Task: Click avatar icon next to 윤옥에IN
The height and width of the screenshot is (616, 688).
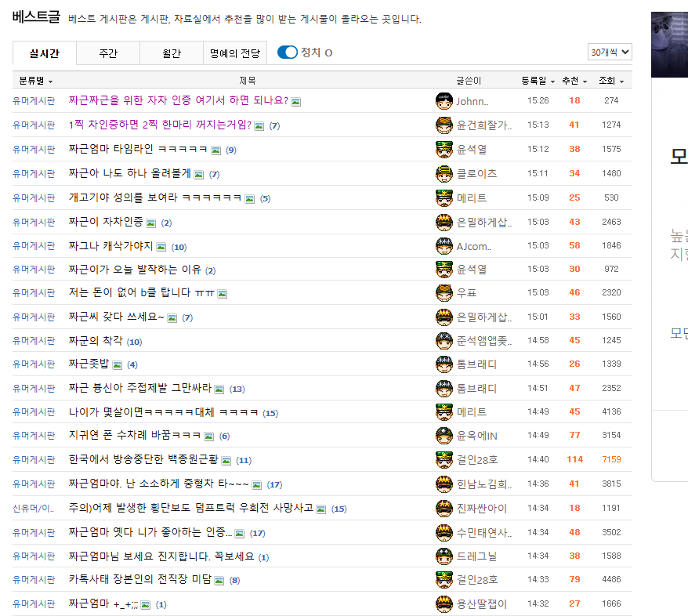Action: pos(444,436)
